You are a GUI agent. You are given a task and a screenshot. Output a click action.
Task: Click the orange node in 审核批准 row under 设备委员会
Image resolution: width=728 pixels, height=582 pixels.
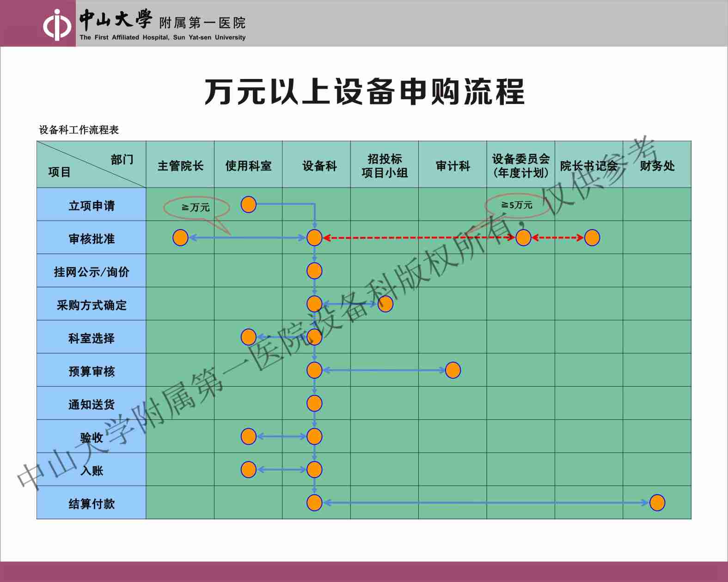coord(523,237)
